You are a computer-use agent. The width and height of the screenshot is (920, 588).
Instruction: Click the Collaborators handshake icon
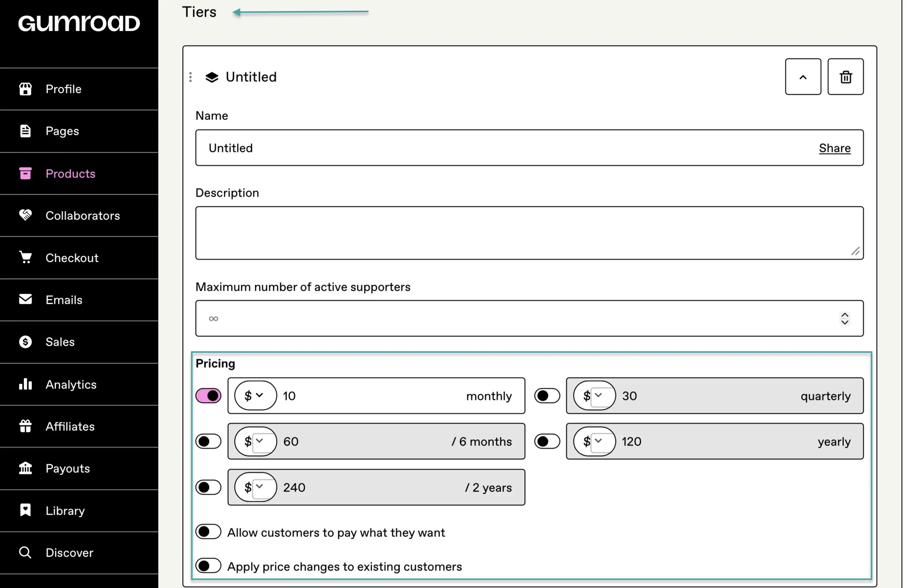click(25, 215)
